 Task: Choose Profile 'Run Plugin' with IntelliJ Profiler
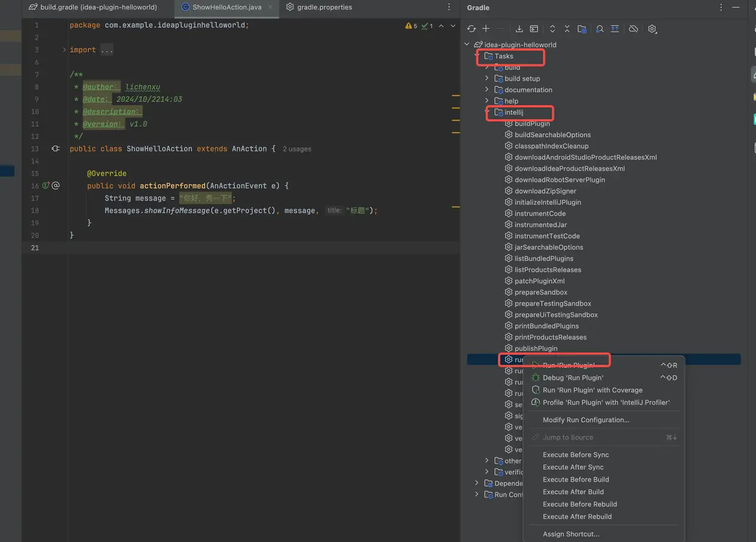coord(604,403)
